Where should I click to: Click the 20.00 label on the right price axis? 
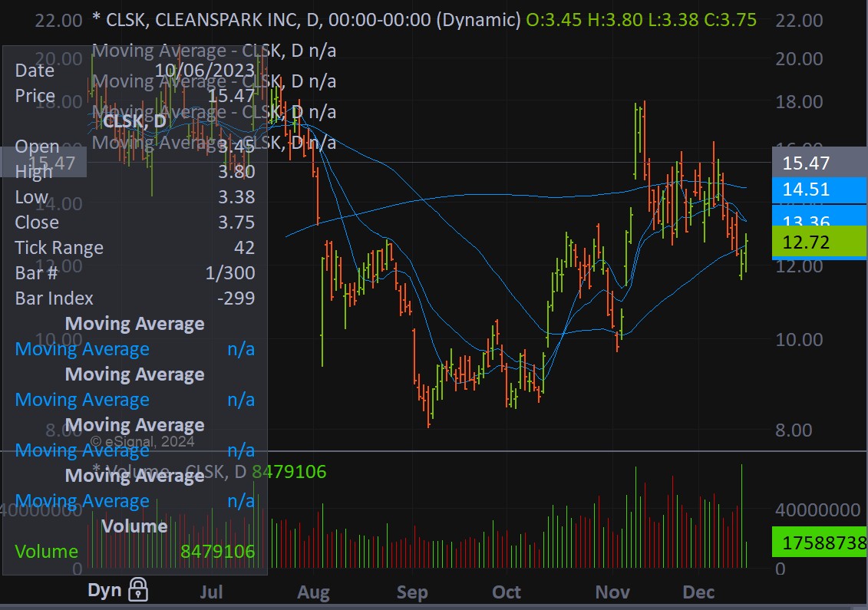799,58
